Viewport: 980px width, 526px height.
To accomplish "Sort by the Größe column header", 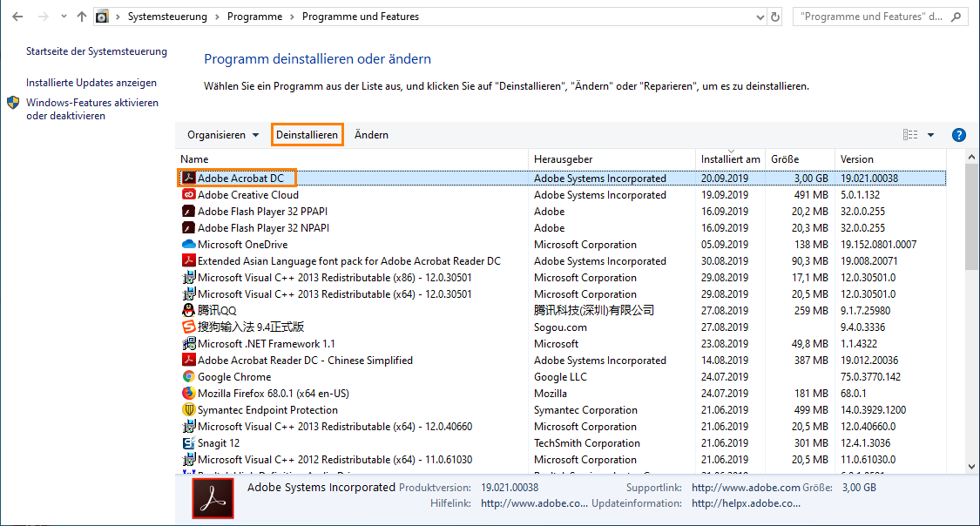I will 800,159.
